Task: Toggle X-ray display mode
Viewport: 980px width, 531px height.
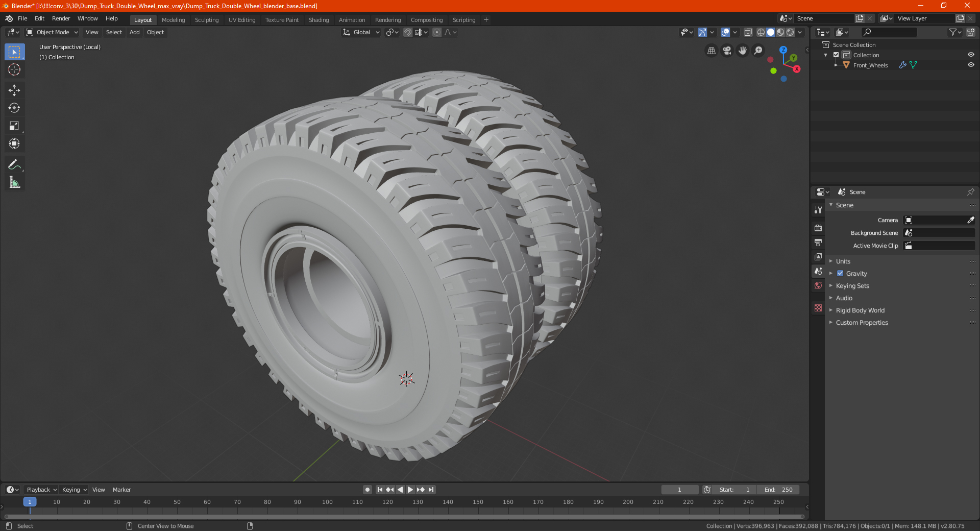Action: (748, 32)
